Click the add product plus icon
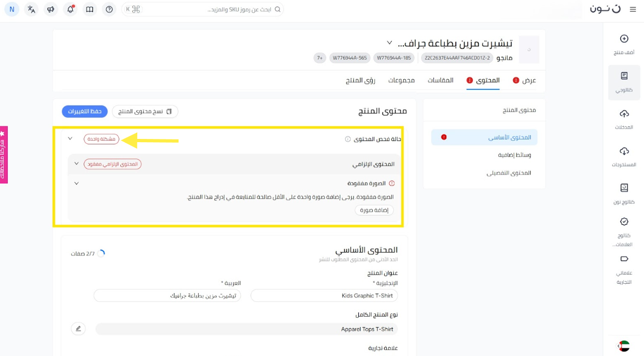644x356 pixels. pyautogui.click(x=624, y=39)
